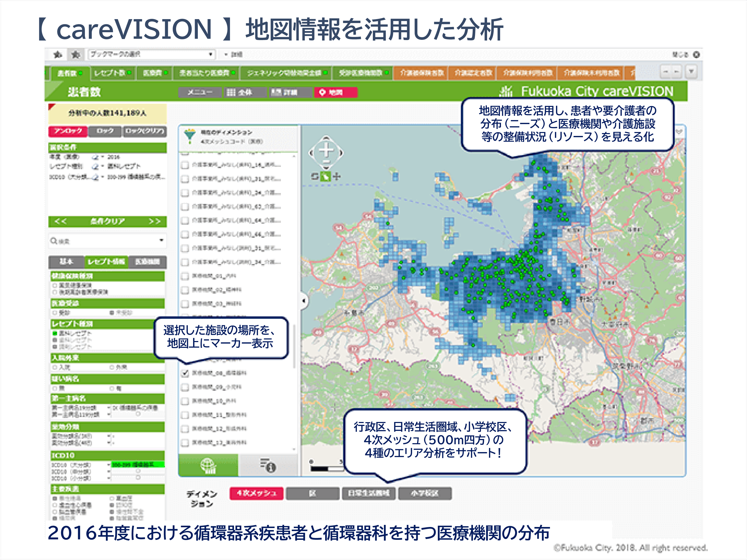This screenshot has width=747, height=560.
Task: Click the ICD10 小分類 slider handle
Action: (x=138, y=477)
